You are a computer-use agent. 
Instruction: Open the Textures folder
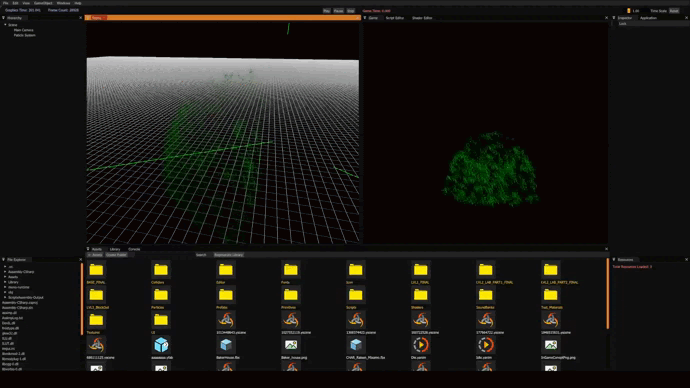pos(96,320)
